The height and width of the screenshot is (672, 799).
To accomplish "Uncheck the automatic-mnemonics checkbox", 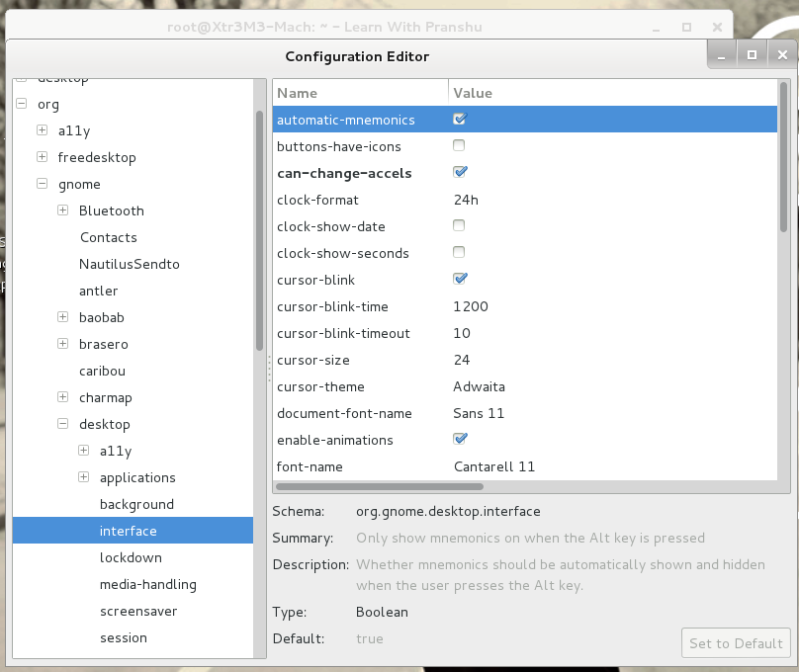I will pos(459,119).
